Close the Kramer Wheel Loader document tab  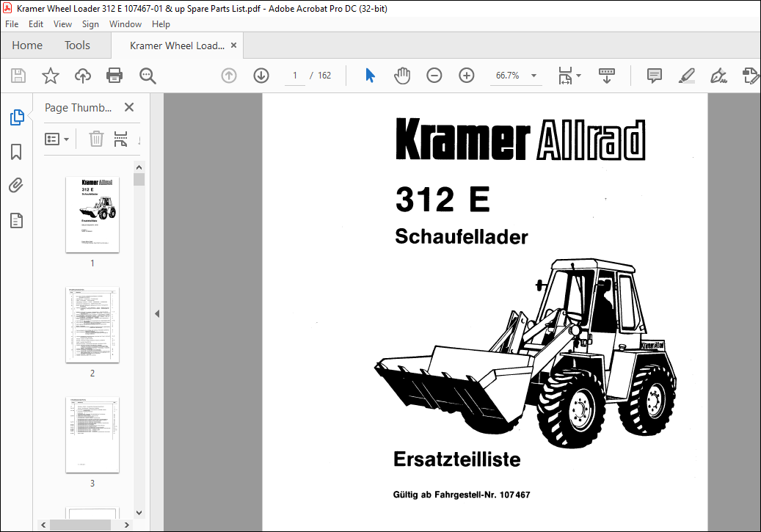pos(234,45)
